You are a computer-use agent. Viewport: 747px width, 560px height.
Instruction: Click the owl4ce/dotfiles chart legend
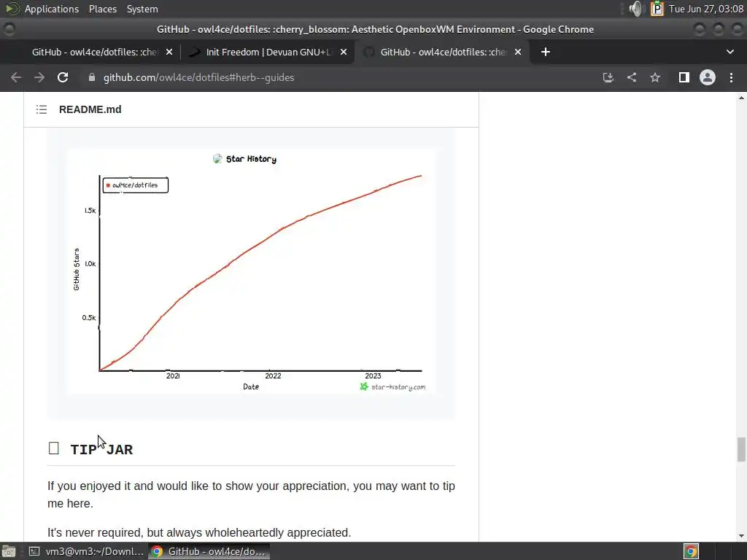point(135,185)
